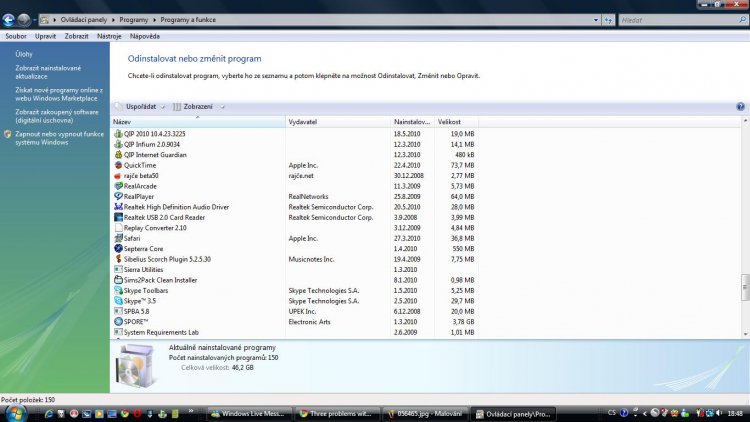This screenshot has height=422, width=750.
Task: Click scrollbar down arrow
Action: 745,334
